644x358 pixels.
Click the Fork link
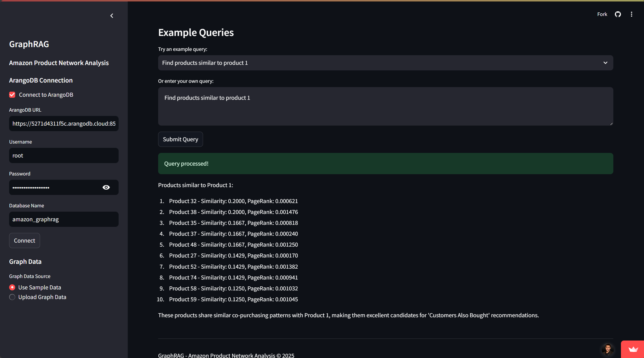pyautogui.click(x=602, y=14)
